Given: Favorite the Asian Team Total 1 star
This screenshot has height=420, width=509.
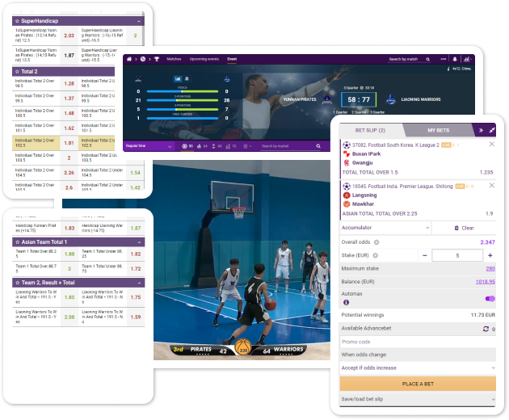Looking at the screenshot, I should click(x=18, y=242).
